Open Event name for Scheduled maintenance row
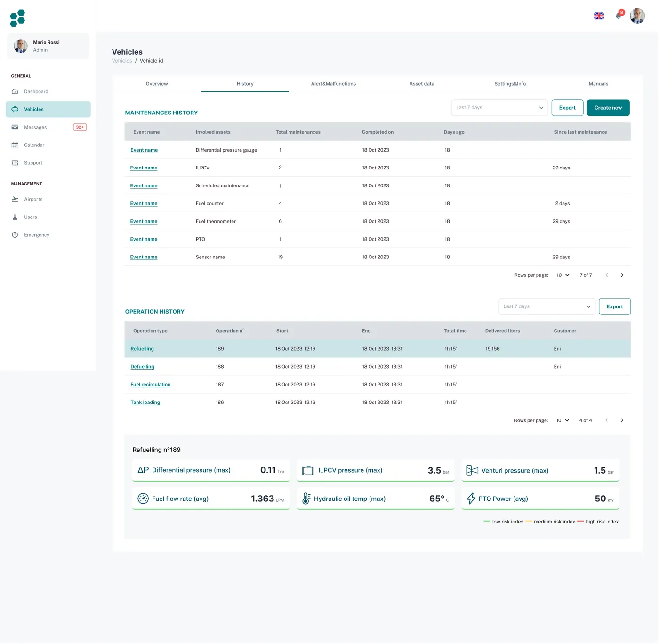 (144, 186)
